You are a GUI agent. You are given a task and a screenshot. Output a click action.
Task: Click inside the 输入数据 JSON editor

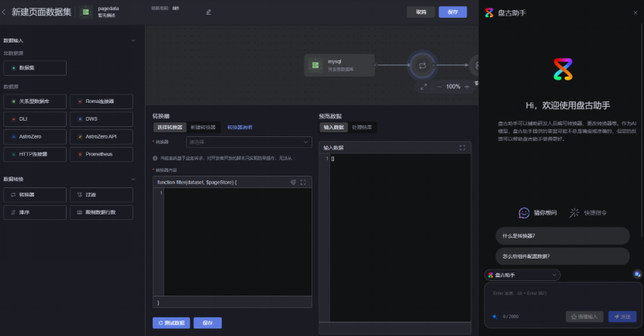pos(400,238)
